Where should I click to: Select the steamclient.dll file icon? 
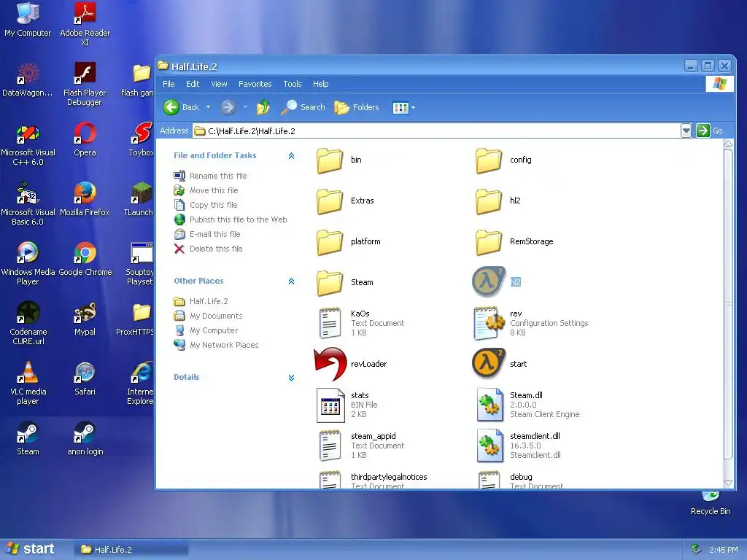coord(490,446)
